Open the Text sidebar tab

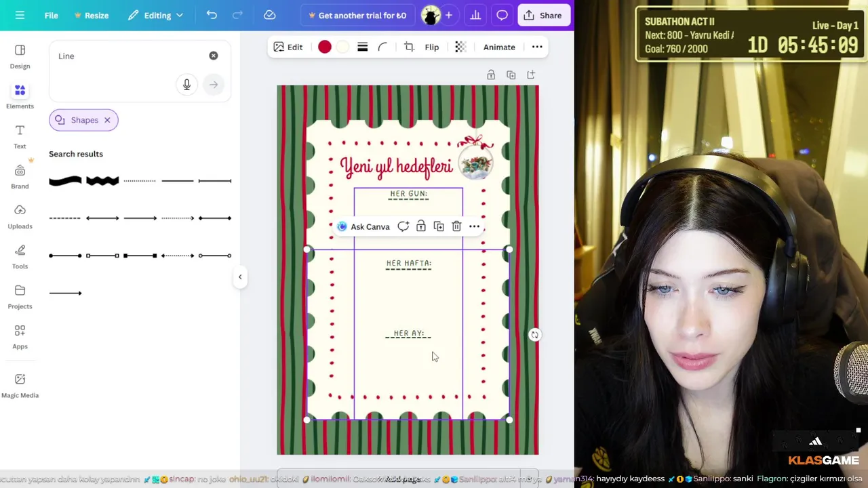[20, 136]
